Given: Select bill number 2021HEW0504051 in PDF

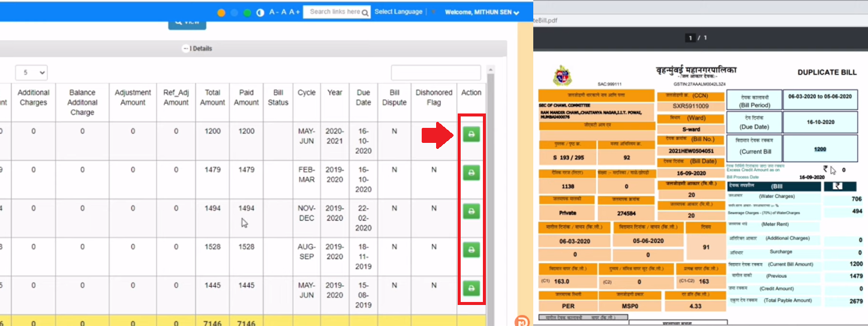Looking at the screenshot, I should click(x=692, y=151).
